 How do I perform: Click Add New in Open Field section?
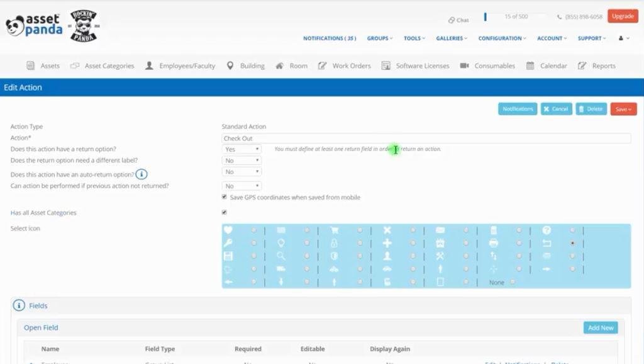[601, 328]
